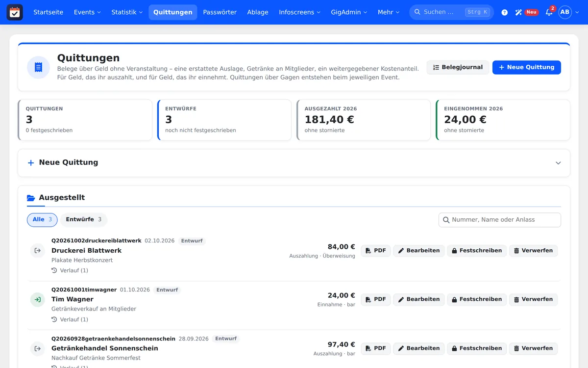Download PDF for Tim Wagner receipt
The image size is (588, 368).
[376, 299]
